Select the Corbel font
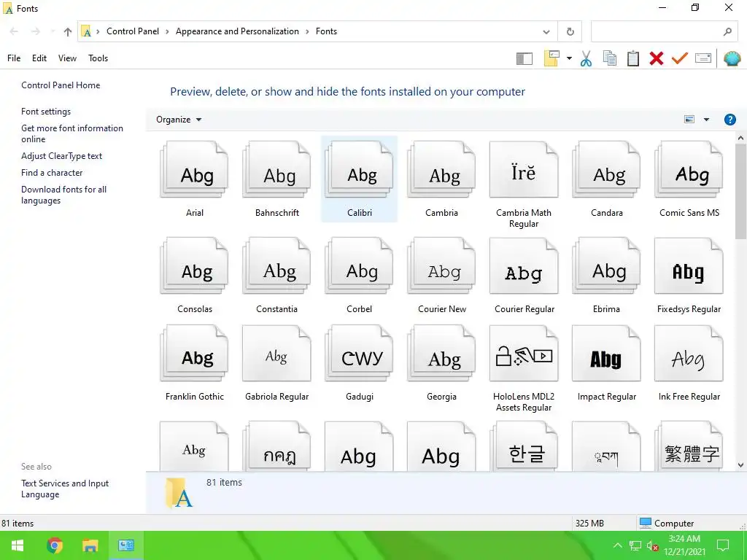 tap(359, 275)
